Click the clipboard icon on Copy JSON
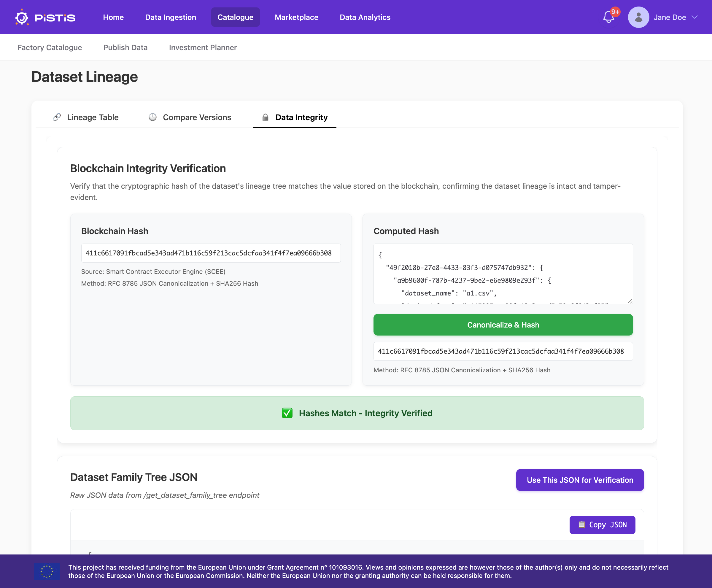 pos(581,525)
